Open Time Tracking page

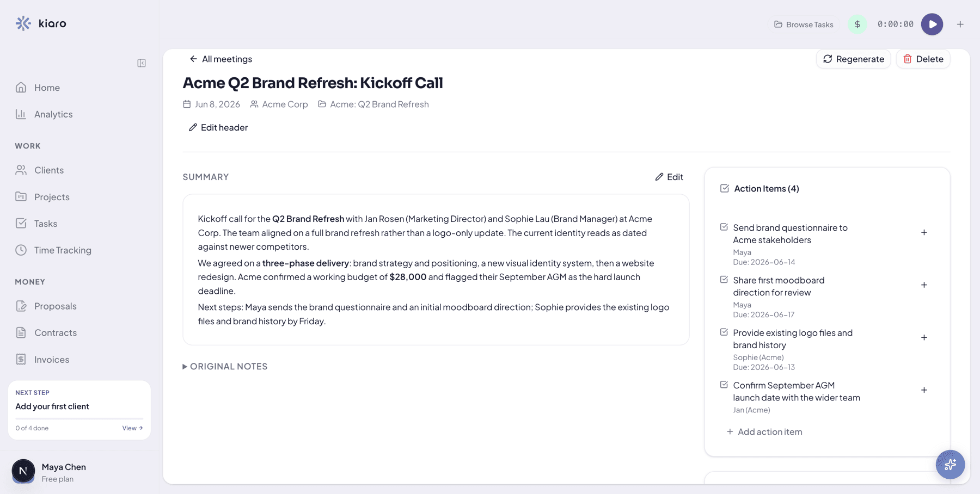click(53, 250)
